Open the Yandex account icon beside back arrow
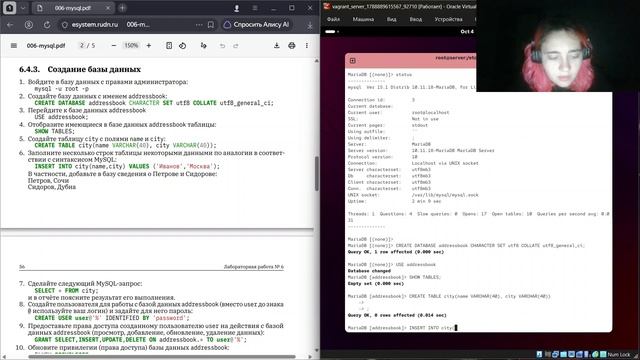Image resolution: width=640 pixels, height=360 pixels. pos(29,25)
